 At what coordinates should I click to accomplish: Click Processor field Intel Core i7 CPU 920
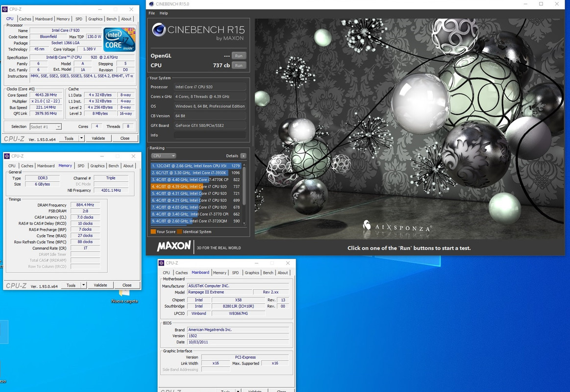click(210, 87)
